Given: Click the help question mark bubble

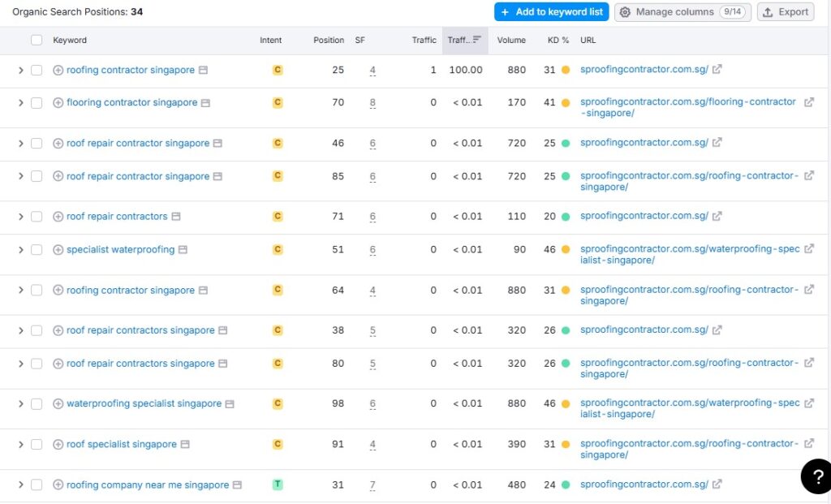Looking at the screenshot, I should (x=815, y=477).
